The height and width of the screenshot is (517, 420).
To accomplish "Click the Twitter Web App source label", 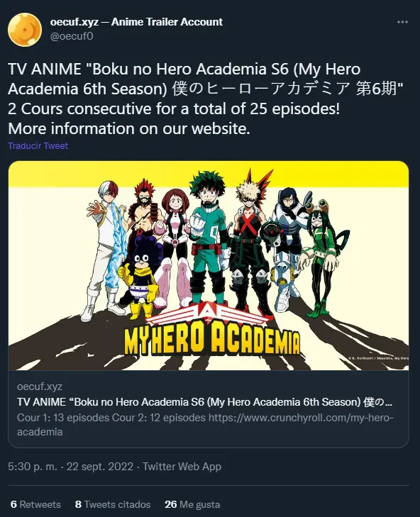I will point(182,467).
